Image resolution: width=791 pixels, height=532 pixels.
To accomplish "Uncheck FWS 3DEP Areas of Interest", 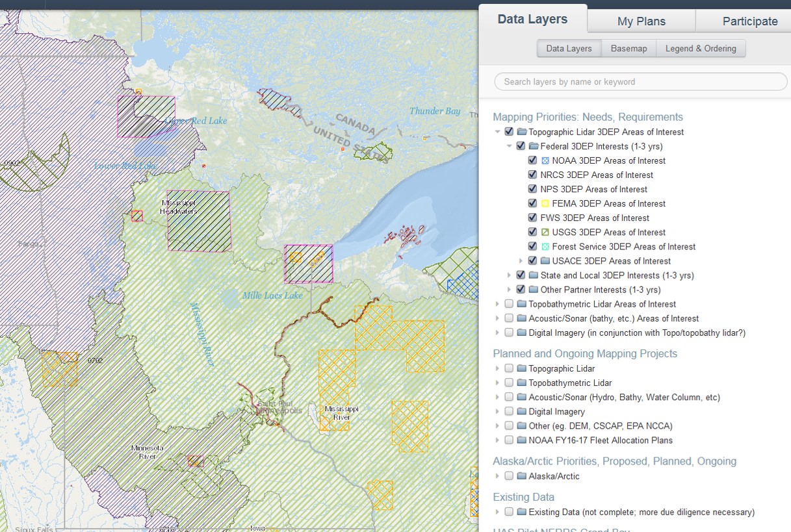I will click(532, 218).
